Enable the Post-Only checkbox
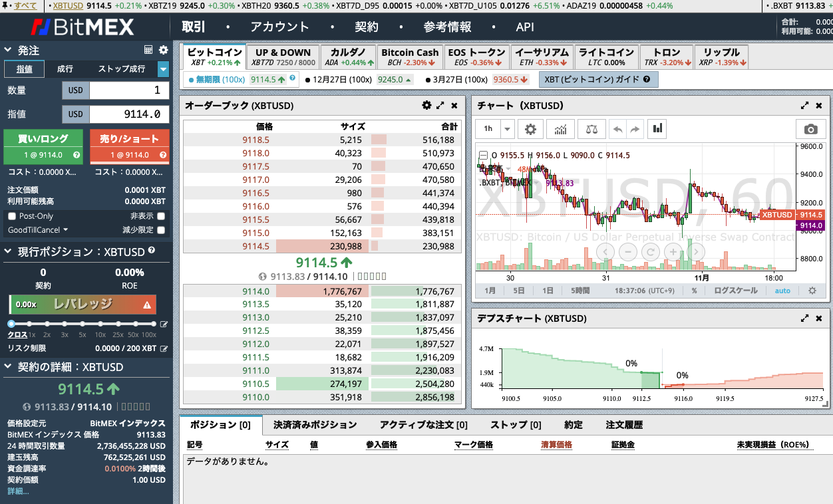Image resolution: width=833 pixels, height=504 pixels. [12, 216]
